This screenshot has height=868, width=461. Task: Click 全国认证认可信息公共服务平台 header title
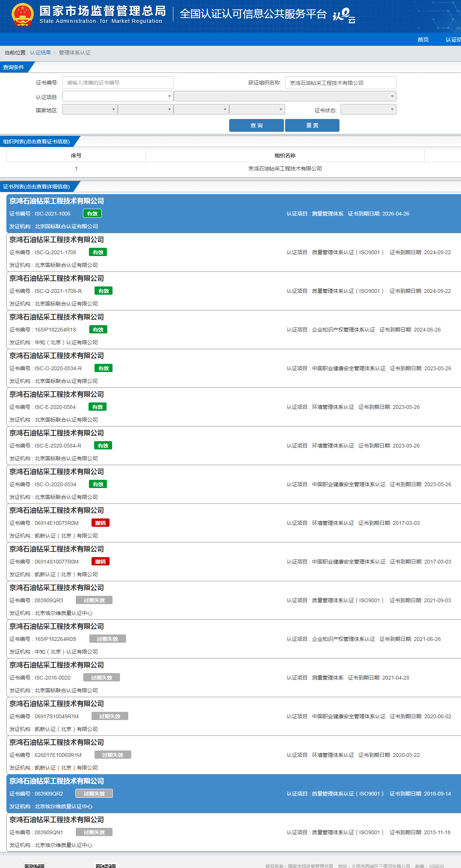pyautogui.click(x=253, y=14)
